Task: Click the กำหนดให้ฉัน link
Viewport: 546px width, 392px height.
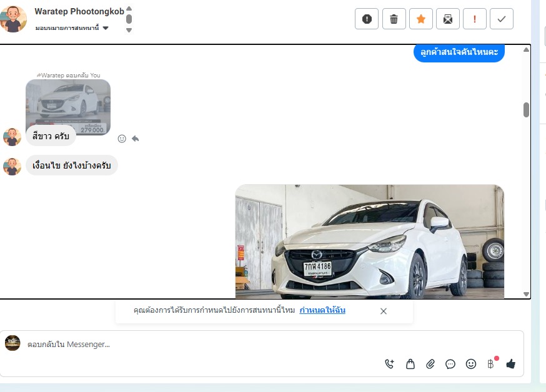Action: click(322, 310)
